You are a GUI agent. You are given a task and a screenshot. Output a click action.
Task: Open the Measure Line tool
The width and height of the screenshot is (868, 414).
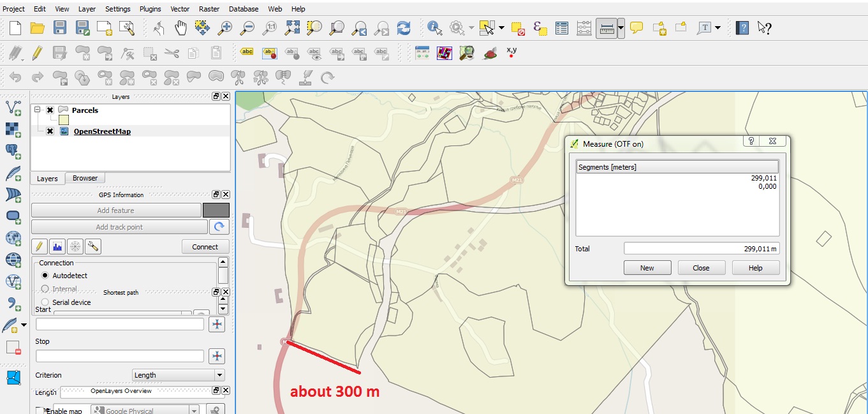click(604, 29)
